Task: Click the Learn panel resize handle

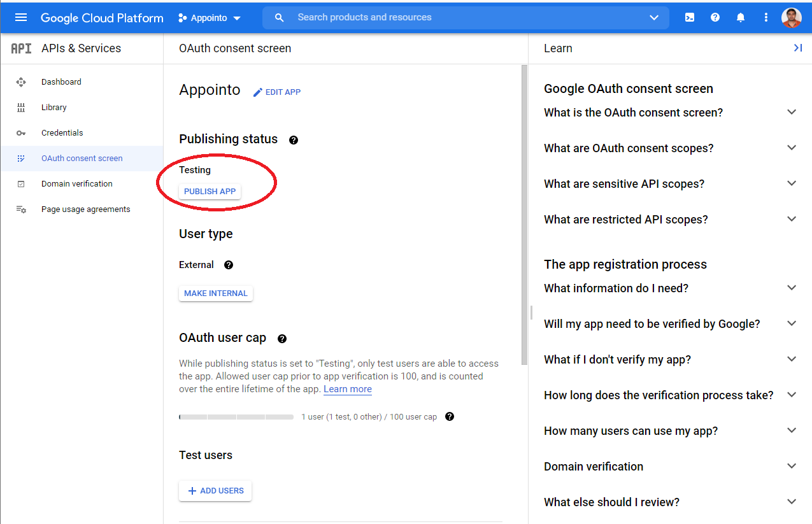Action: coord(531,313)
